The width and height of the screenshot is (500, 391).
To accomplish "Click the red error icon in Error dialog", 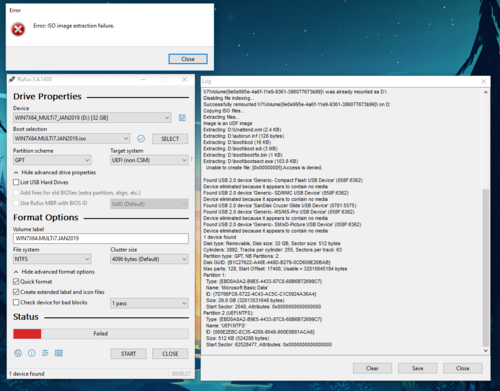I will point(18,29).
